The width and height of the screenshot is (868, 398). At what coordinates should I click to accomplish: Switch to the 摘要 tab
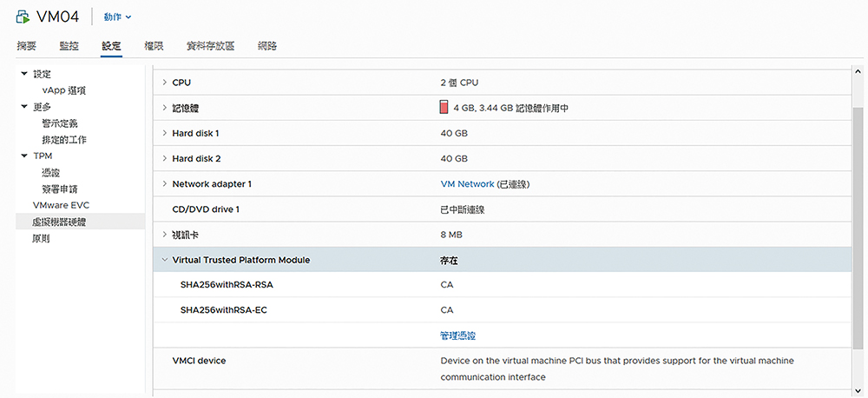click(25, 46)
